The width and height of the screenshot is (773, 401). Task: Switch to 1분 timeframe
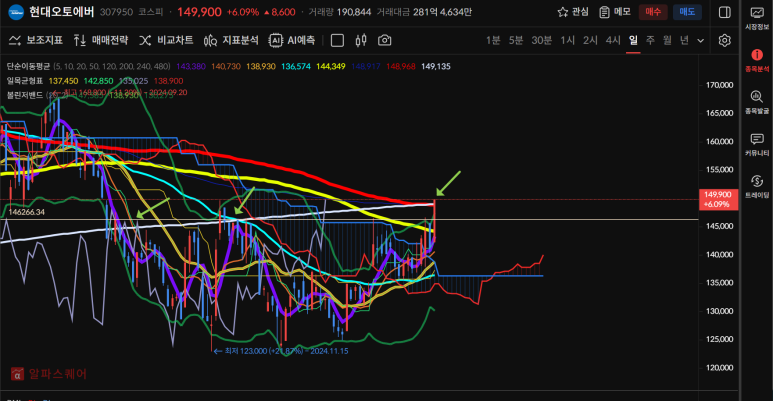493,40
